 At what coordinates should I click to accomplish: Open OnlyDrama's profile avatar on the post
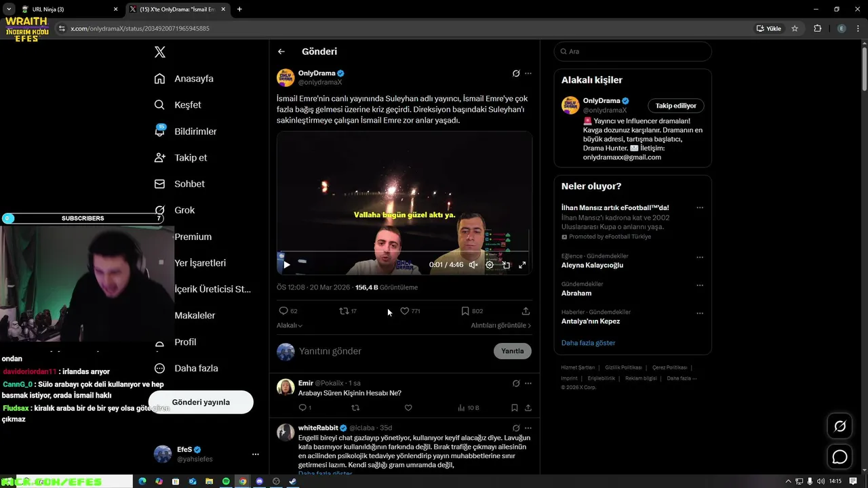(285, 77)
